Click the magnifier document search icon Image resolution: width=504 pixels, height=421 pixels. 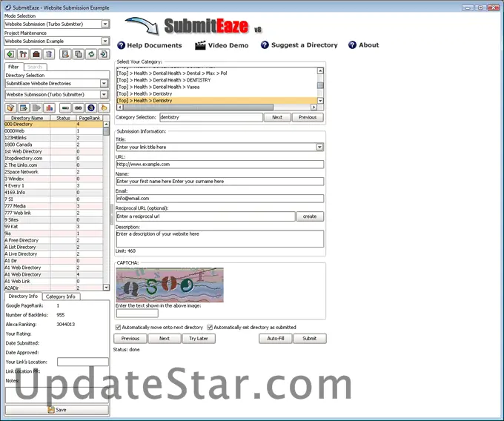click(x=65, y=54)
